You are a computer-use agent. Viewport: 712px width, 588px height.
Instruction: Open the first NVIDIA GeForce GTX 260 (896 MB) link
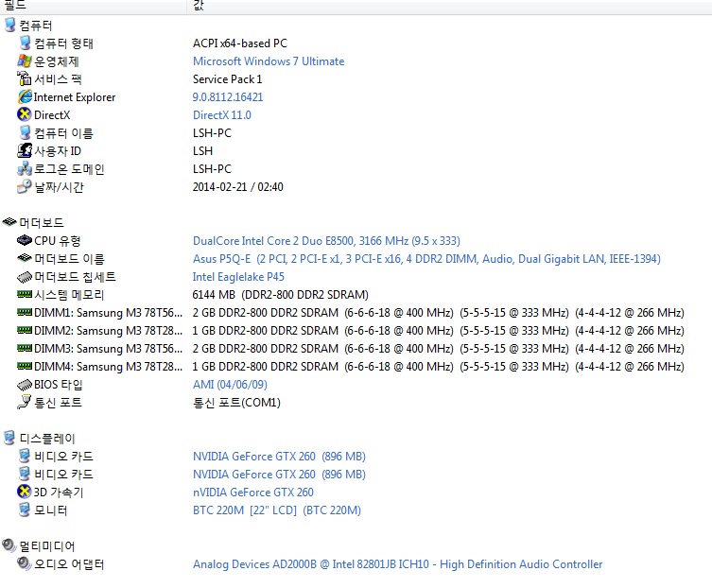(x=279, y=457)
